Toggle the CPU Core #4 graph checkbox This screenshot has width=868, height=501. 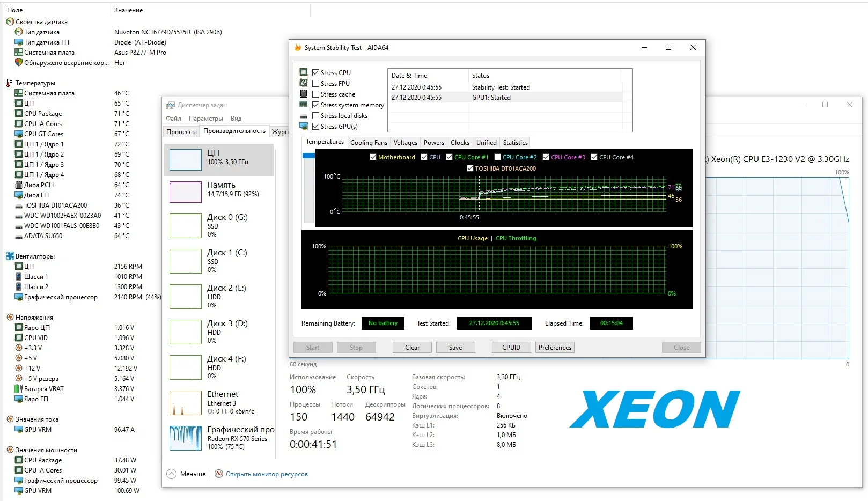(594, 157)
